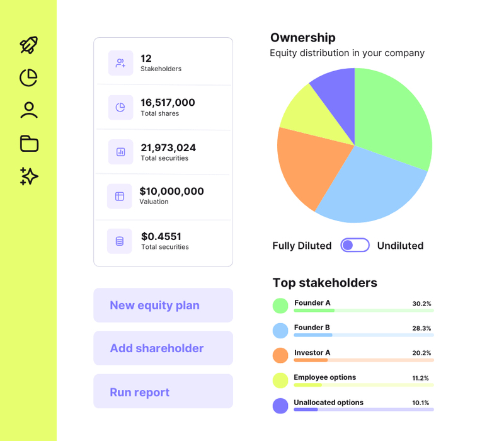Select the Total securities chart icon
The width and height of the screenshot is (504, 441).
click(x=120, y=152)
